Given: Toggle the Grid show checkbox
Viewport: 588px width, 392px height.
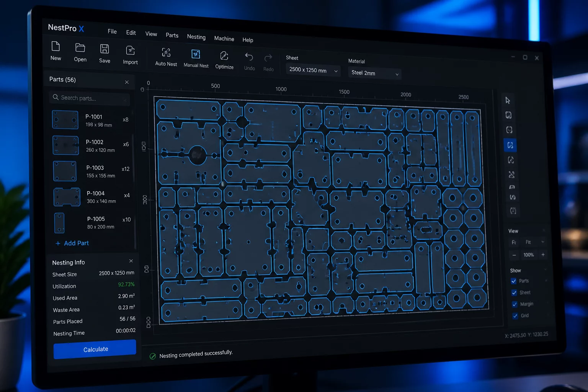Looking at the screenshot, I should coord(515,316).
